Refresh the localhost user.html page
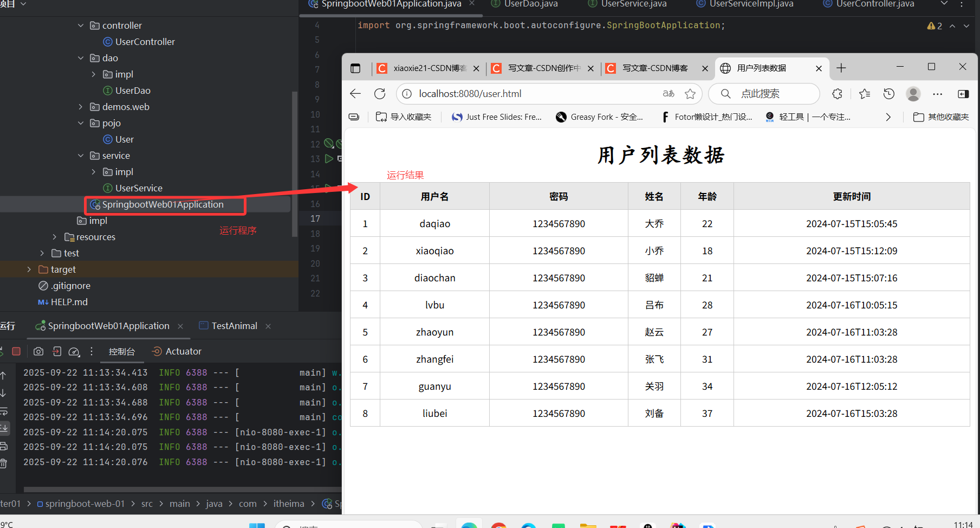980x528 pixels. (380, 94)
